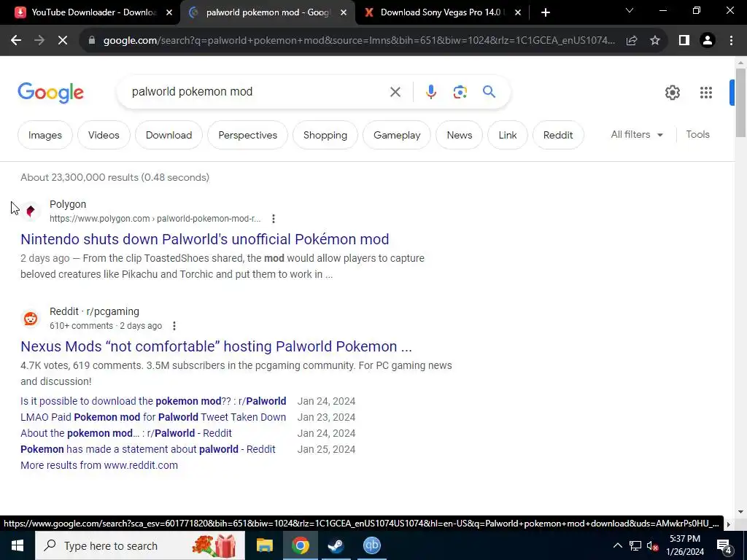Select the Link filter chip
The width and height of the screenshot is (747, 560).
pyautogui.click(x=508, y=135)
